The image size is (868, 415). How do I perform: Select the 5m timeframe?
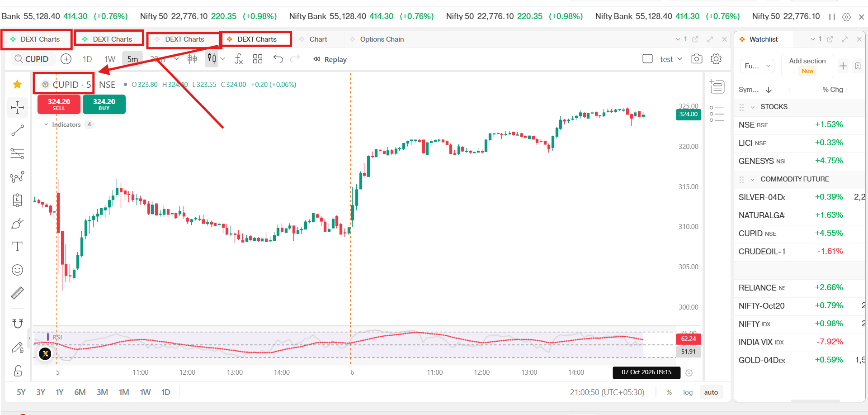click(x=132, y=59)
